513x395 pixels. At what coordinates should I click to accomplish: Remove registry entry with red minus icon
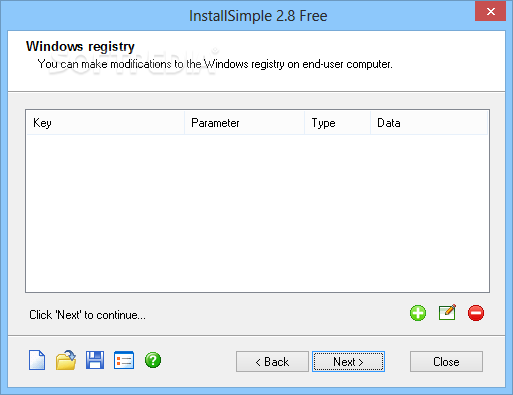pyautogui.click(x=476, y=313)
